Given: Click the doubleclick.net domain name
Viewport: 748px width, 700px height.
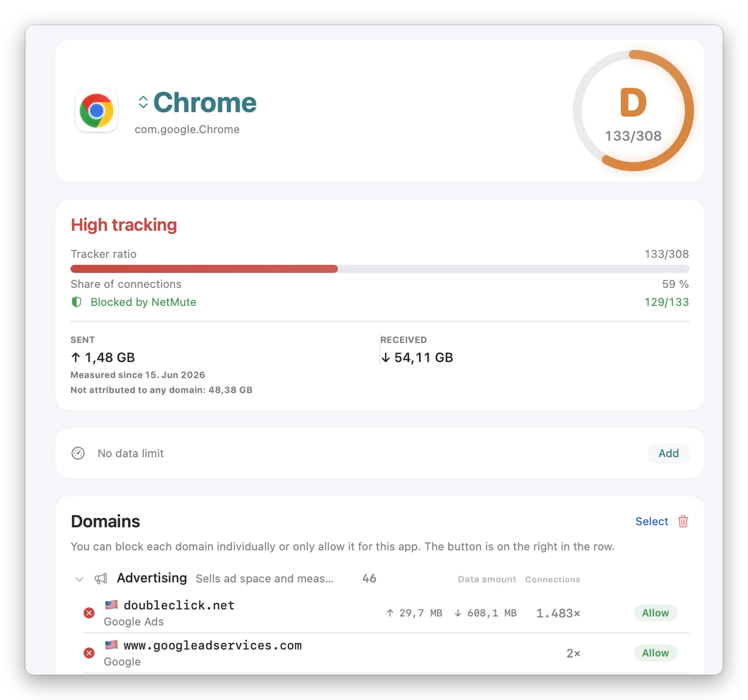Looking at the screenshot, I should point(179,605).
